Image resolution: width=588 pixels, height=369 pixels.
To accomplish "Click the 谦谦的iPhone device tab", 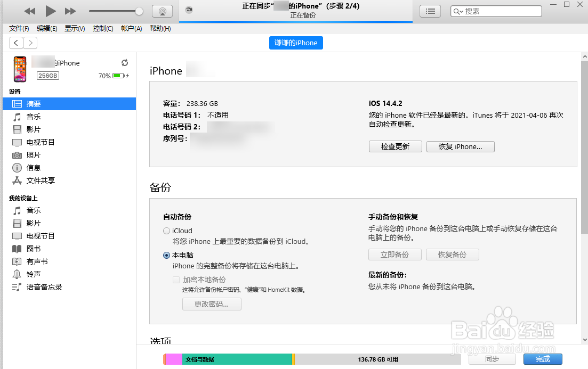I will (x=296, y=43).
